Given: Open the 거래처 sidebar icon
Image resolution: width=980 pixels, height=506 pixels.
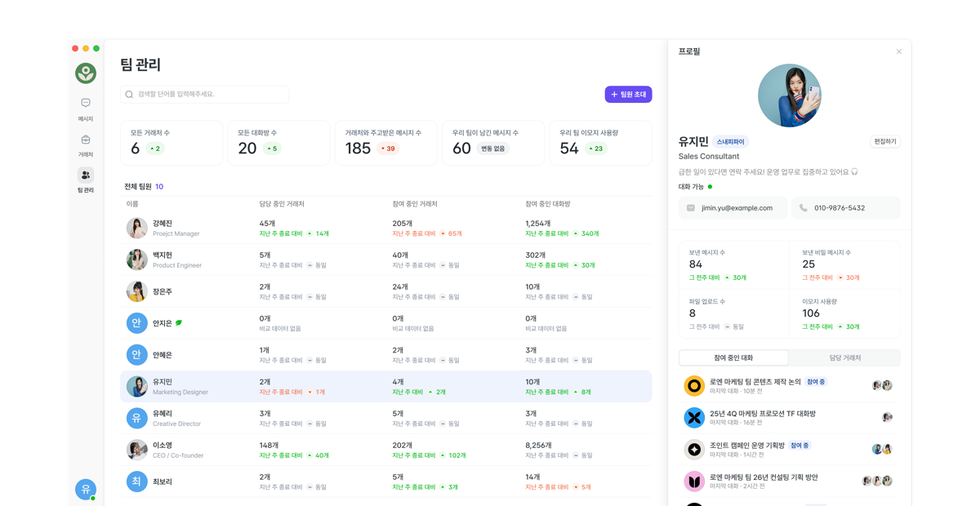Looking at the screenshot, I should coord(86,140).
